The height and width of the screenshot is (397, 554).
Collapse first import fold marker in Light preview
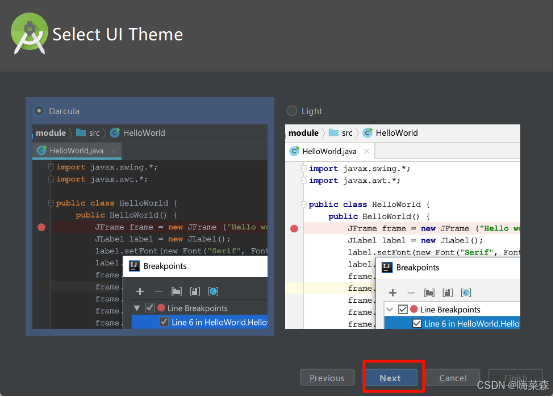tap(303, 168)
